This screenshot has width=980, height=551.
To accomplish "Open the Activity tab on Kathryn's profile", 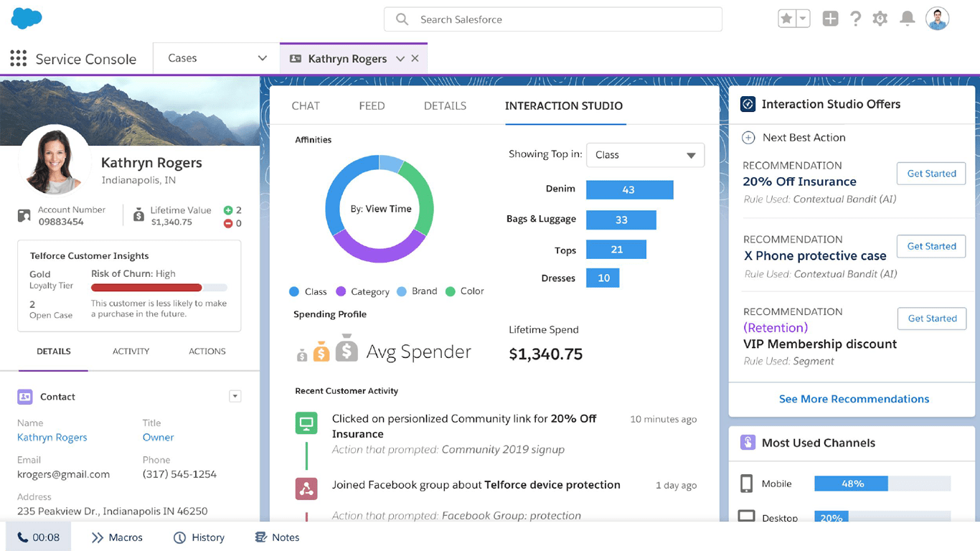I will tap(131, 352).
